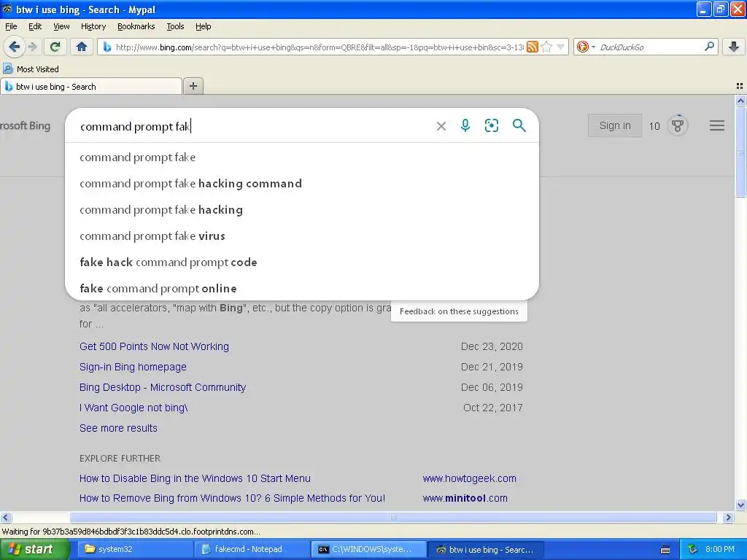
Task: Open the Edit menu
Action: [x=35, y=26]
